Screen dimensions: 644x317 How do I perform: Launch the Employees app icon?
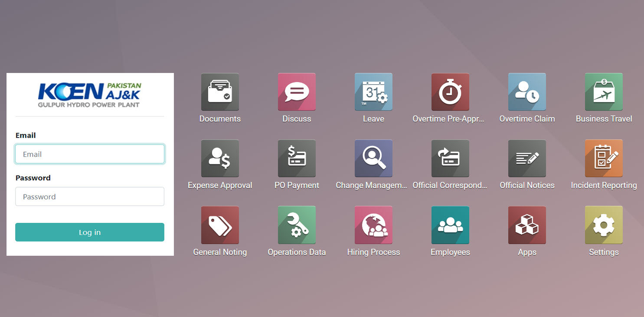click(450, 225)
